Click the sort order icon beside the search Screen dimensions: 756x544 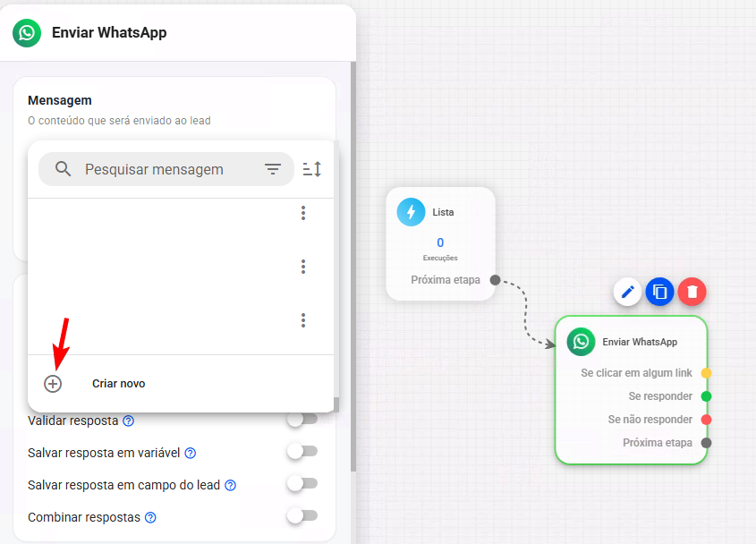tap(312, 169)
